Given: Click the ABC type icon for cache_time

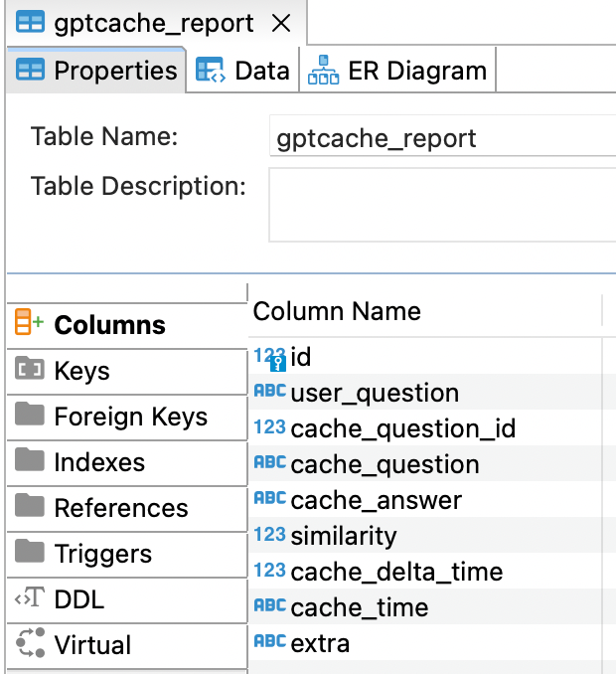Looking at the screenshot, I should 270,605.
